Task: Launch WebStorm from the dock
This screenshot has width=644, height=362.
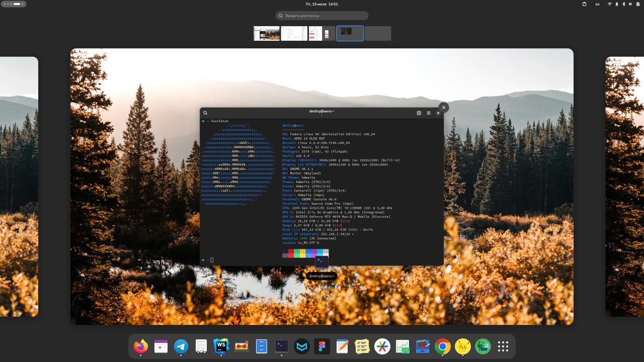Action: pyautogui.click(x=221, y=346)
